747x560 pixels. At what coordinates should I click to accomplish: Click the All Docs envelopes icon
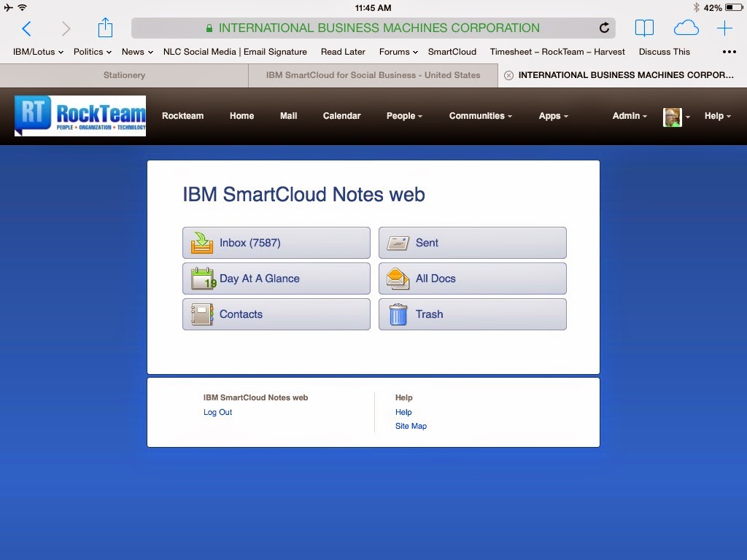tap(398, 279)
